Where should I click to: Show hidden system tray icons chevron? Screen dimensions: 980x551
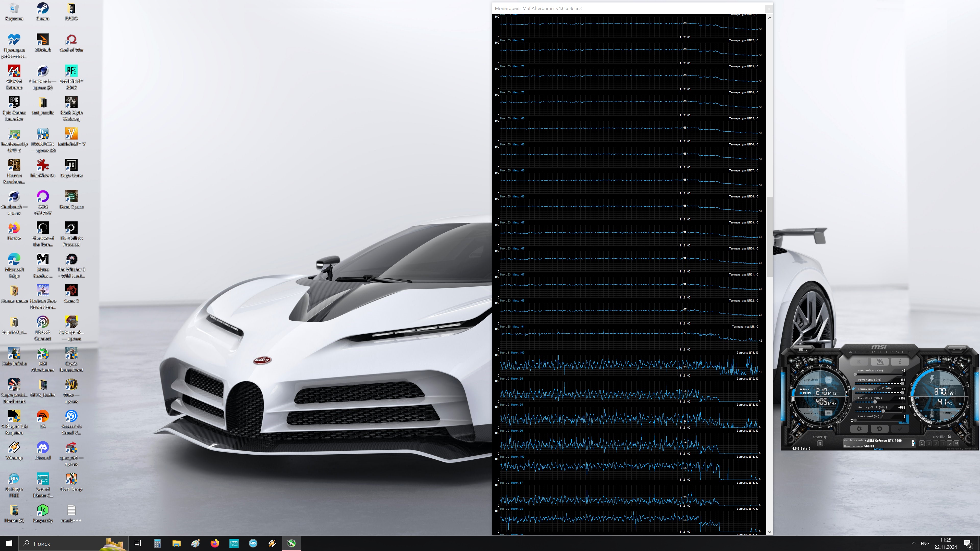coord(913,543)
